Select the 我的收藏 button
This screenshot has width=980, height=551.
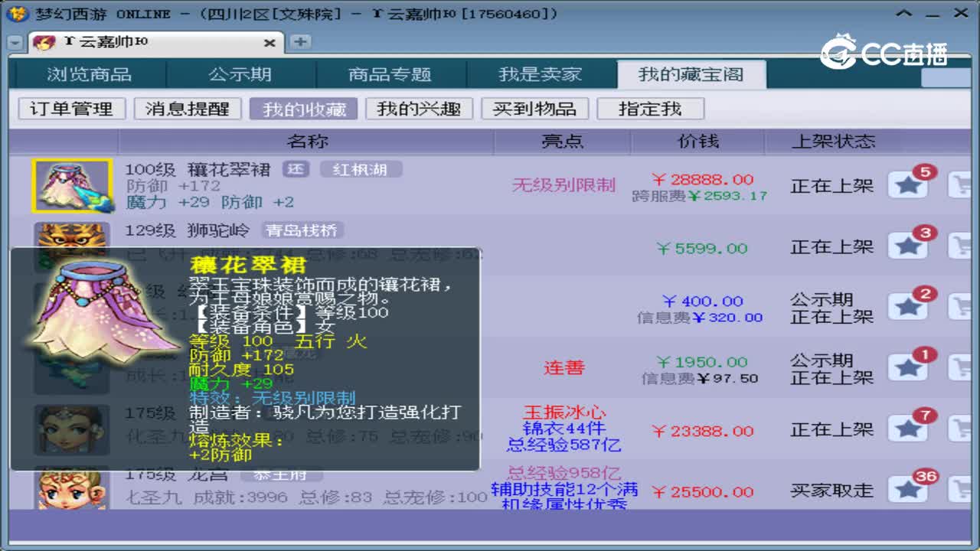click(x=304, y=109)
